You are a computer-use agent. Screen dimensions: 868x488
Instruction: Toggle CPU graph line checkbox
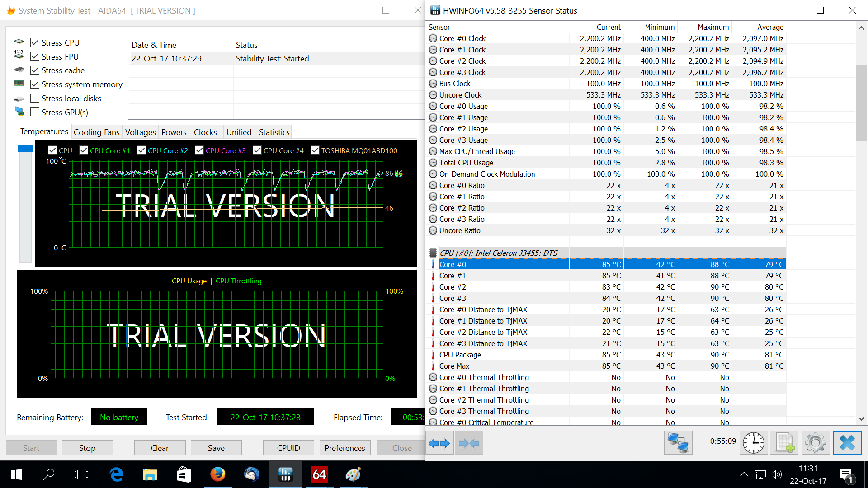(x=52, y=150)
